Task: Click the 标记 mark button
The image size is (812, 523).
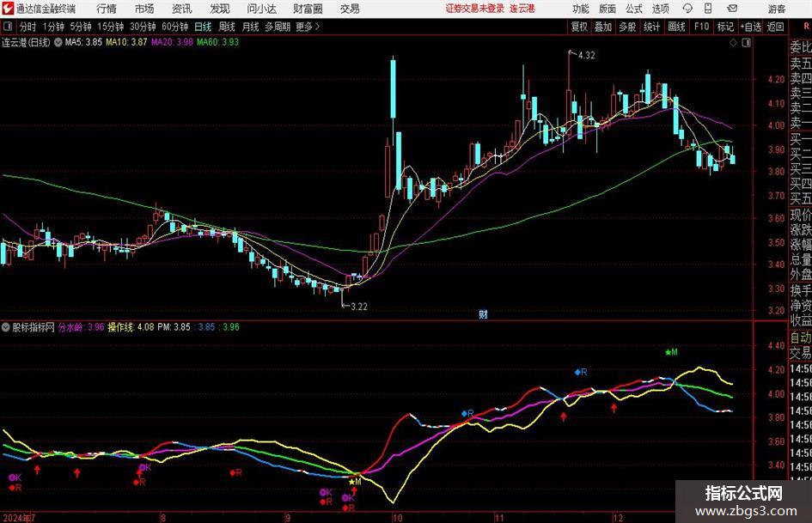Action: click(725, 27)
